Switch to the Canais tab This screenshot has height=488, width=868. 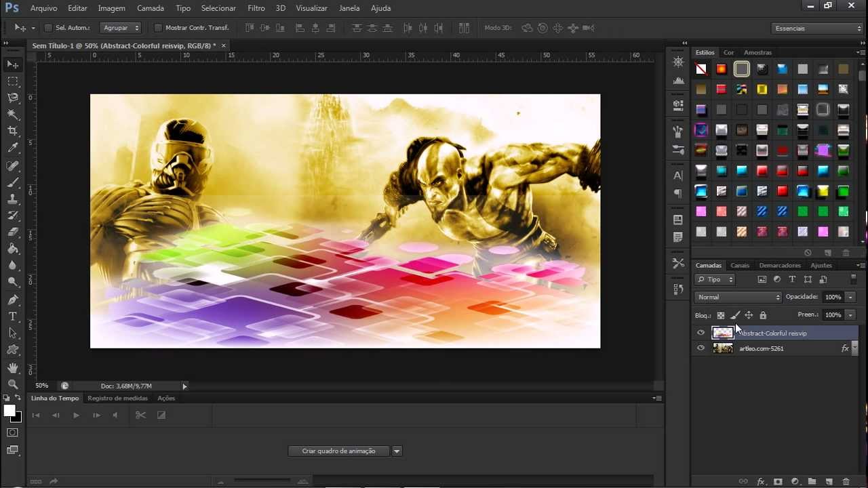pyautogui.click(x=740, y=265)
